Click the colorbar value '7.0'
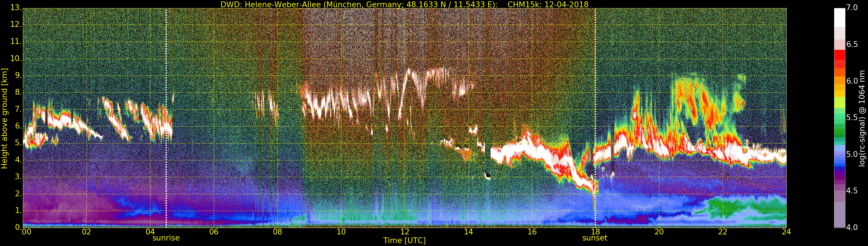Viewport: 868px width, 246px height. click(x=852, y=8)
